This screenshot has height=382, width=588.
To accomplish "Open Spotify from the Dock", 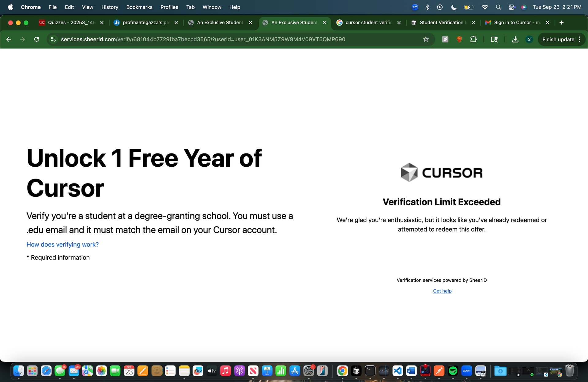I will [x=453, y=371].
